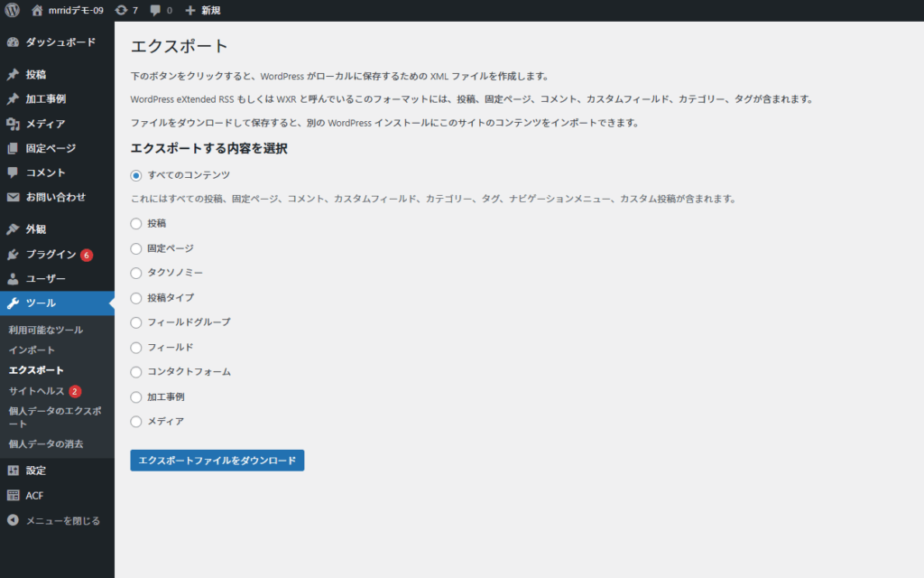Select the メディア radio button
924x578 pixels.
point(136,421)
